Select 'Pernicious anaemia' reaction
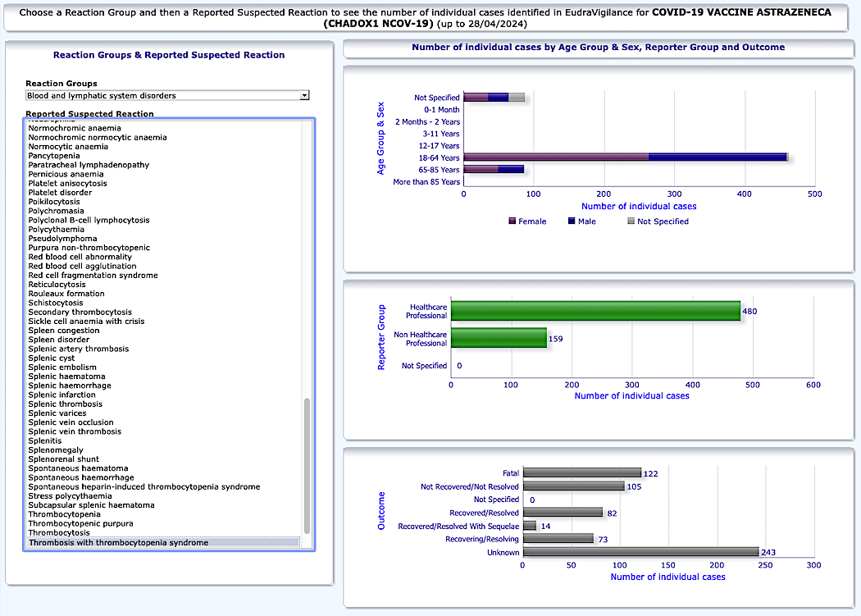The width and height of the screenshot is (861, 616). pyautogui.click(x=66, y=174)
